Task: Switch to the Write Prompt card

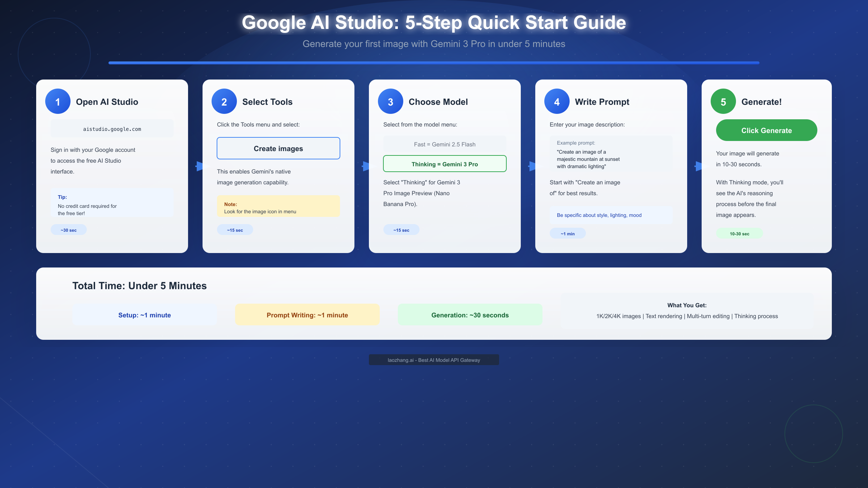Action: pos(602,102)
